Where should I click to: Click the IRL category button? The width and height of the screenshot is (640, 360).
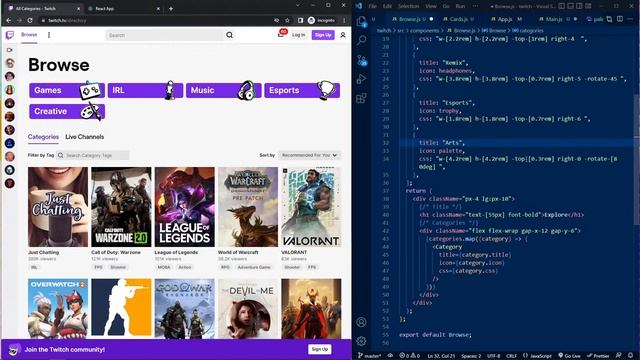coord(145,90)
